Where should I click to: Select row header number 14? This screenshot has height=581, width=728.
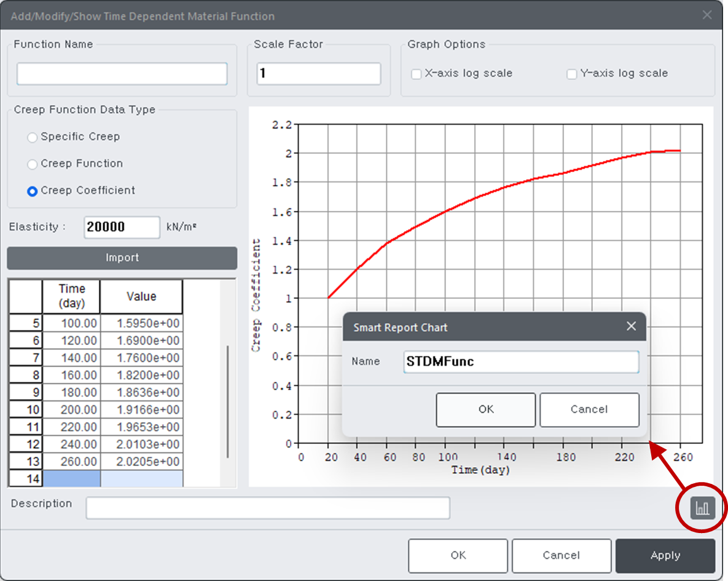pyautogui.click(x=26, y=478)
